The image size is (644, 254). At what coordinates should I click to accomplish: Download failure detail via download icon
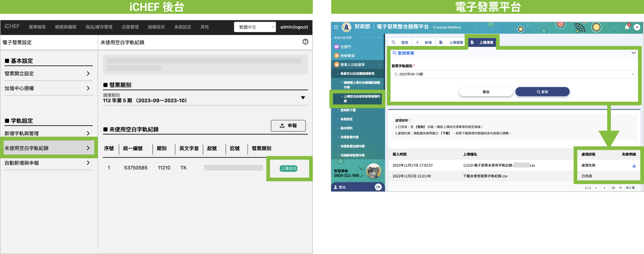point(634,165)
